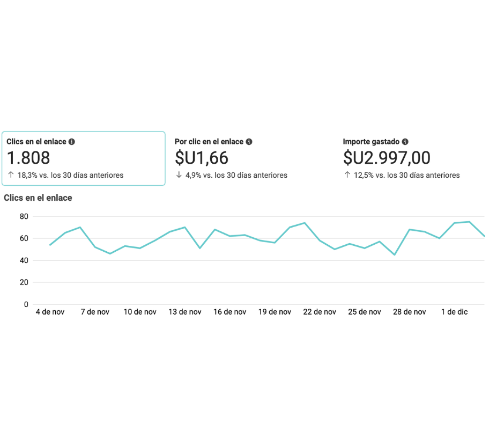Click the 4 de nov axis label
Image resolution: width=504 pixels, height=423 pixels.
click(x=50, y=312)
